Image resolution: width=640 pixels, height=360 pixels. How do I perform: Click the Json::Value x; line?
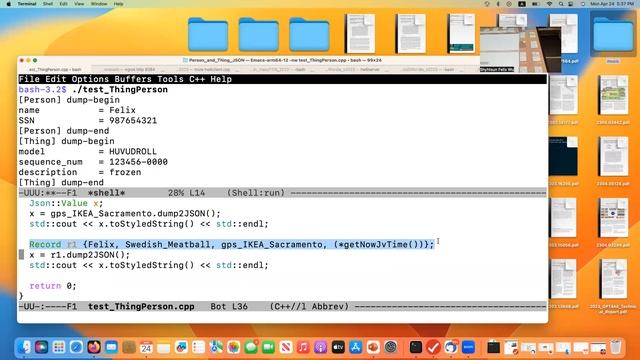[x=66, y=203]
